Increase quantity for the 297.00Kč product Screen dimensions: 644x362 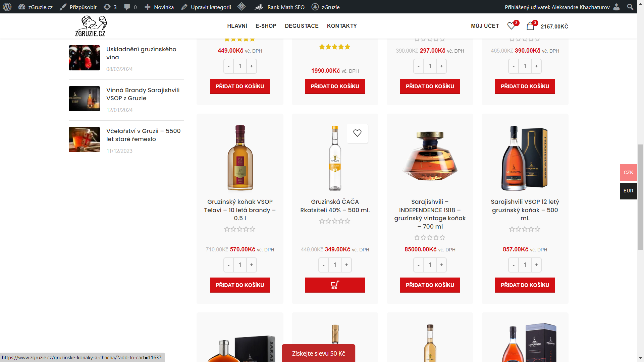441,66
